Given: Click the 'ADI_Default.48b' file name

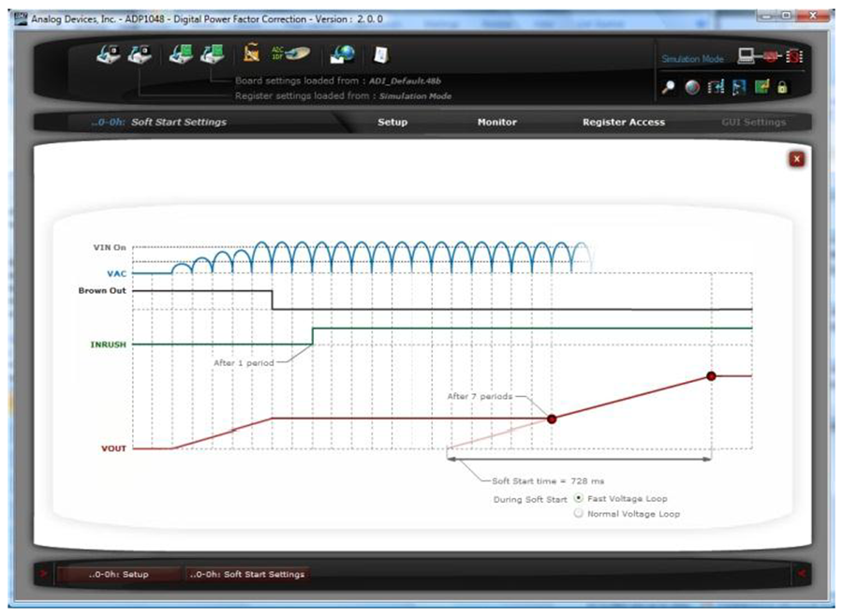Looking at the screenshot, I should (405, 81).
